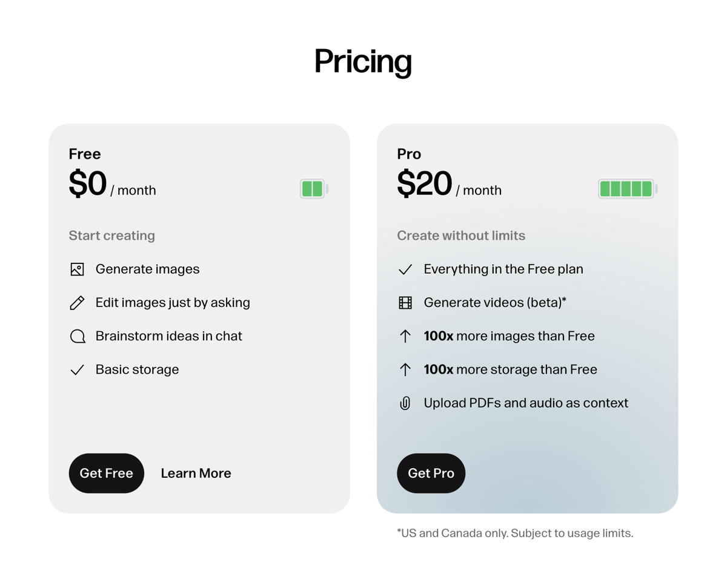
Task: Select the pencil icon next to edit images
Action: (x=78, y=302)
